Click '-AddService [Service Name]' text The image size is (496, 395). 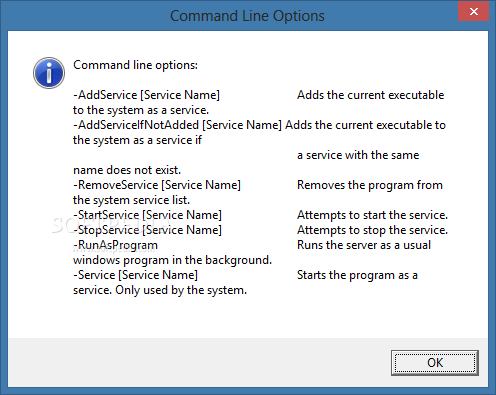[146, 95]
